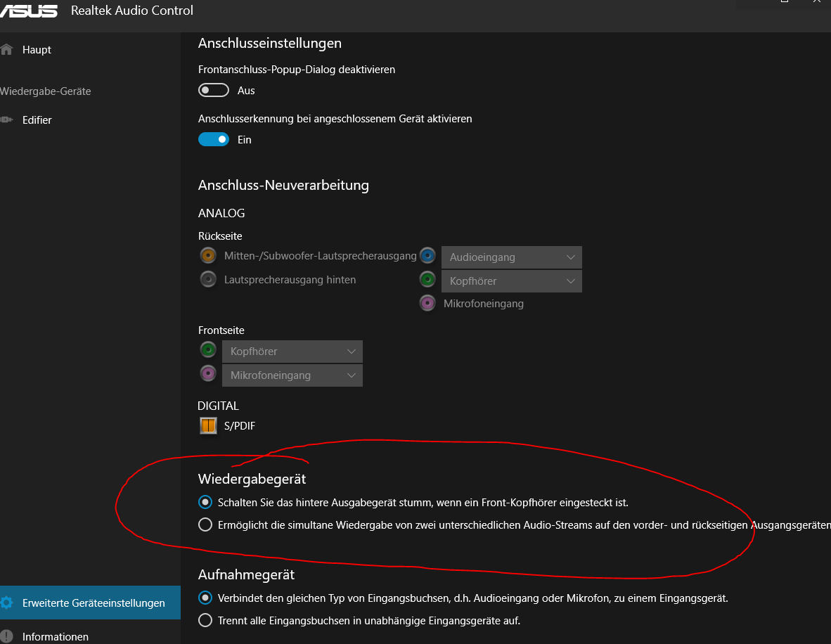Screen dimensions: 831x644
Task: Click the Wiedergabegerät heading
Action: [252, 479]
